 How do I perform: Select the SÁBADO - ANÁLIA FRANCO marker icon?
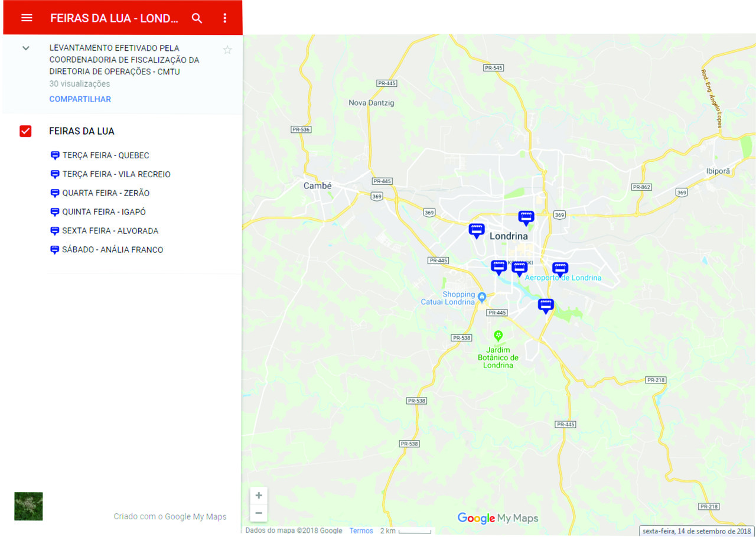[x=54, y=249]
